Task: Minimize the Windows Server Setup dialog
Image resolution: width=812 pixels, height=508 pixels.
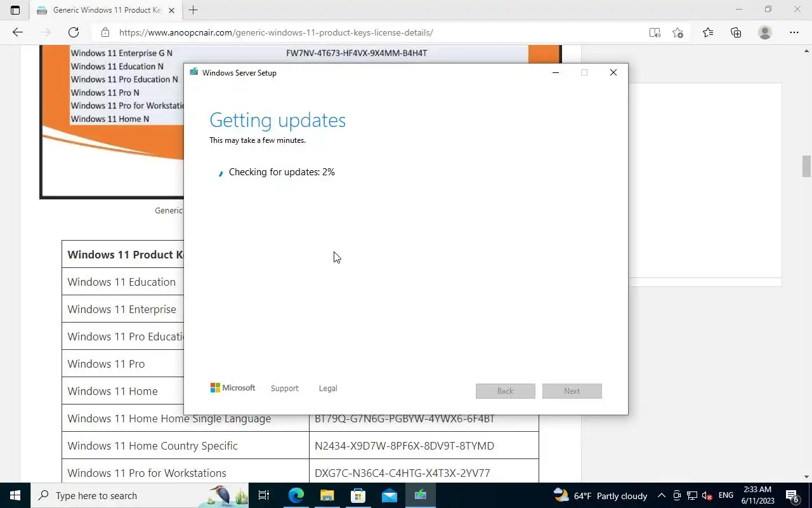Action: [x=555, y=72]
